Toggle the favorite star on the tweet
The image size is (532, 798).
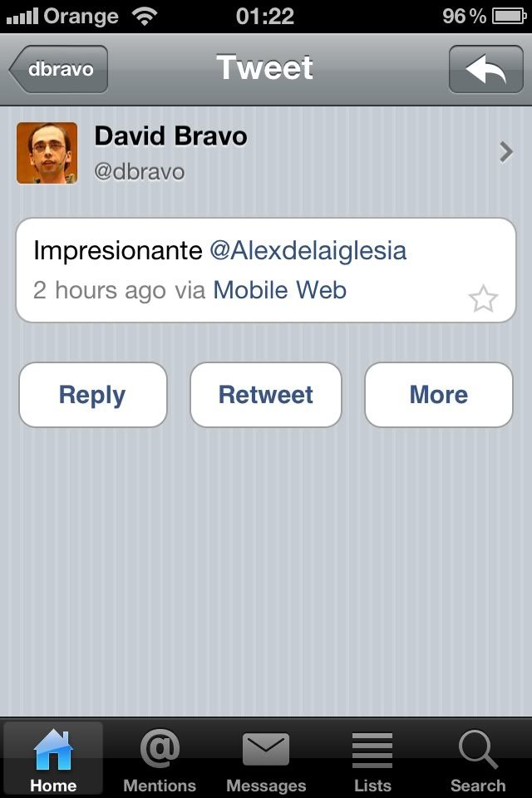click(483, 298)
